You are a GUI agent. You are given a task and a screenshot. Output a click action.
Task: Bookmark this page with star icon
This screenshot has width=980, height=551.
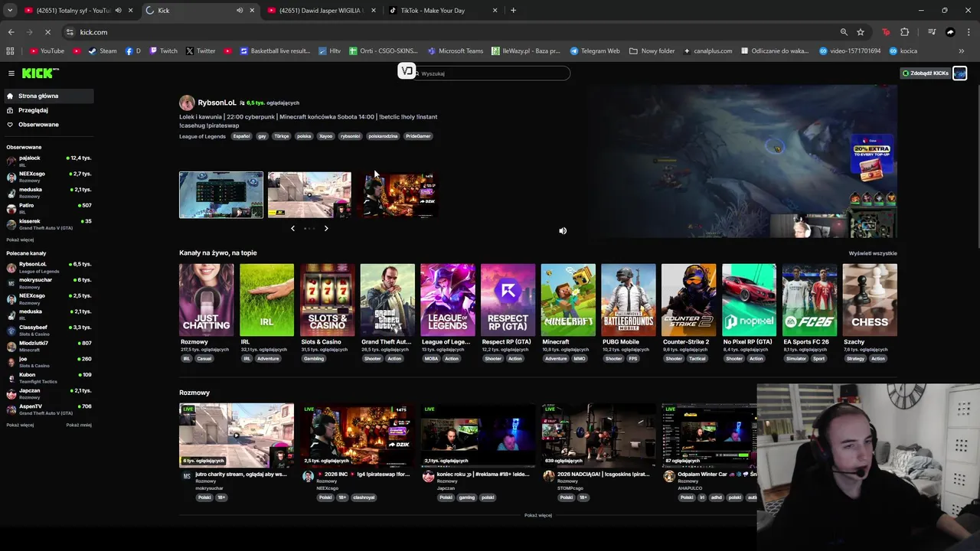(861, 32)
